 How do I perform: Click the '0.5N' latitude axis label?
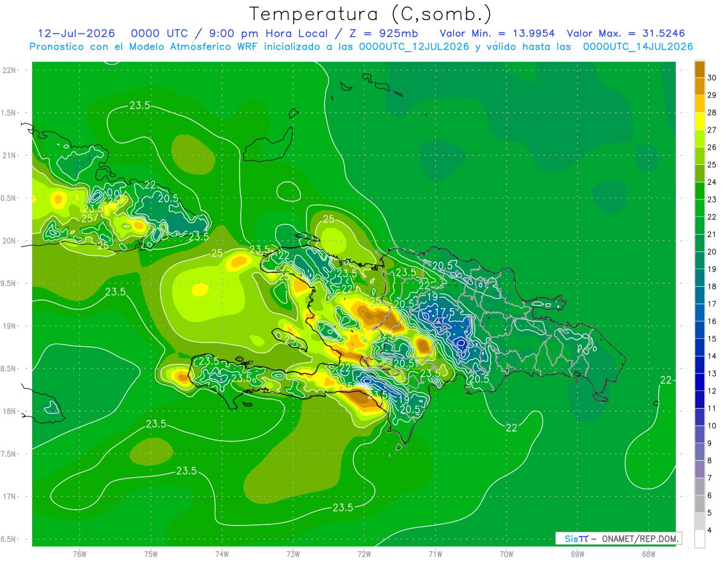coord(8,198)
